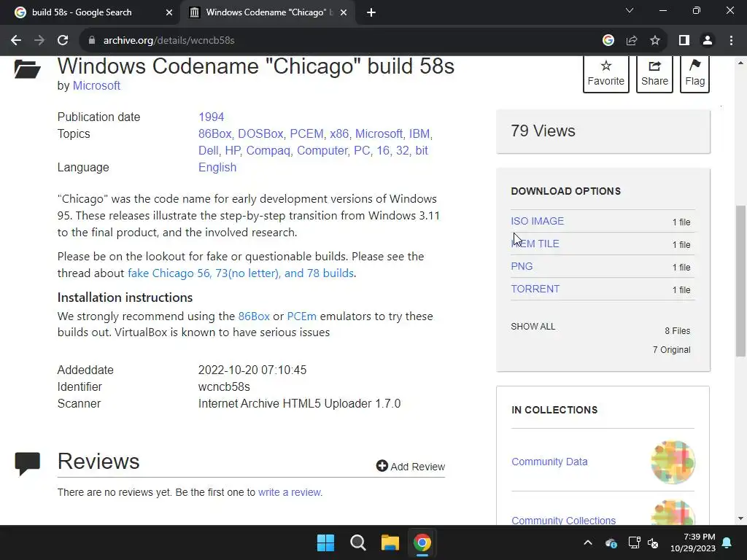The width and height of the screenshot is (747, 560).
Task: Click the scrollbar down arrow
Action: (x=740, y=518)
